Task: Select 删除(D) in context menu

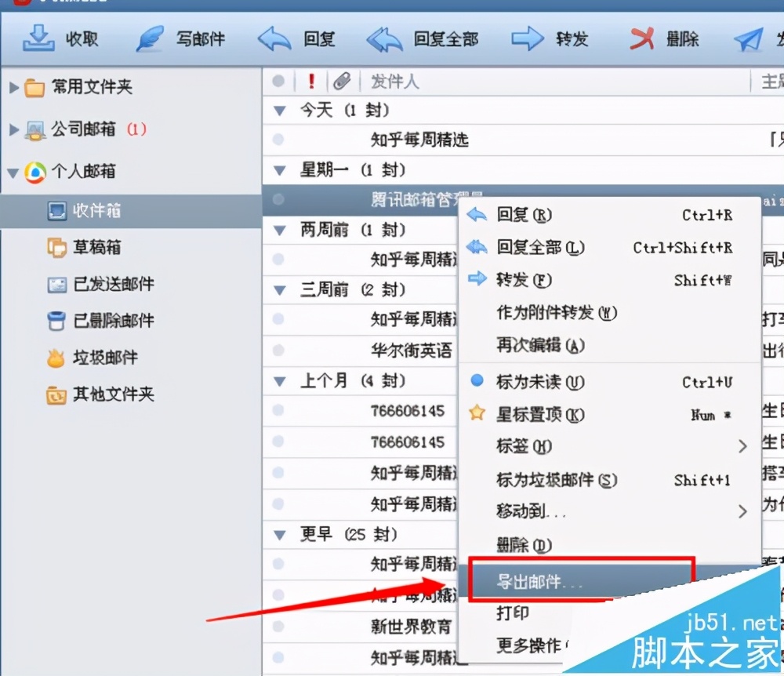Action: (610, 544)
